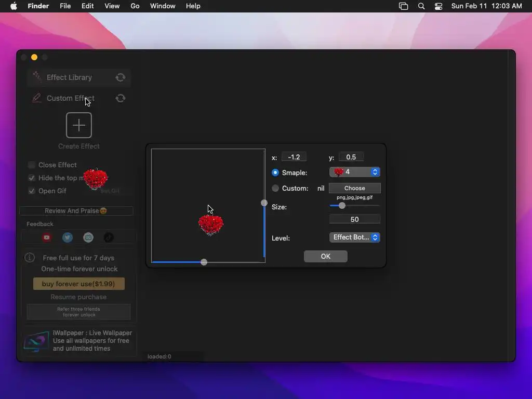Open the Go menu
The height and width of the screenshot is (399, 532).
[x=135, y=6]
